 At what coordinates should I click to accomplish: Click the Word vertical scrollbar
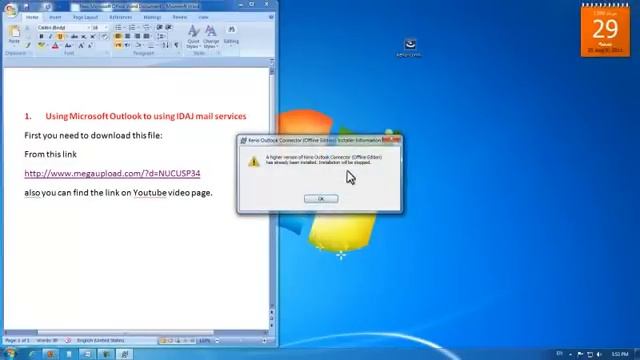[271, 190]
